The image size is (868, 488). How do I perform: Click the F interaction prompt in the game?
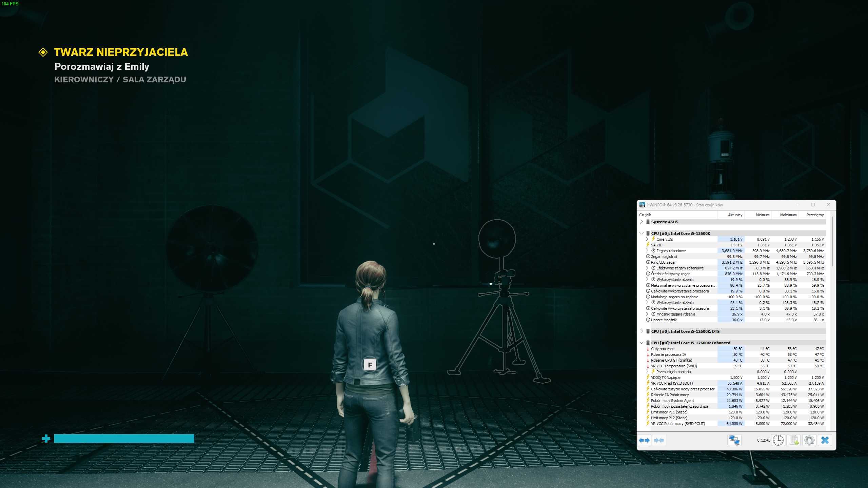(x=370, y=365)
